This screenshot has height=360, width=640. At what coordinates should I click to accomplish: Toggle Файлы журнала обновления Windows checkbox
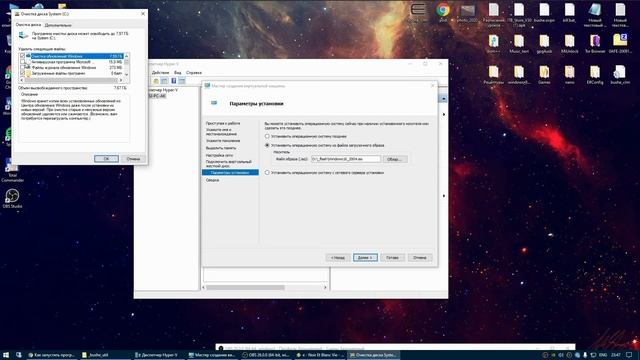point(22,68)
